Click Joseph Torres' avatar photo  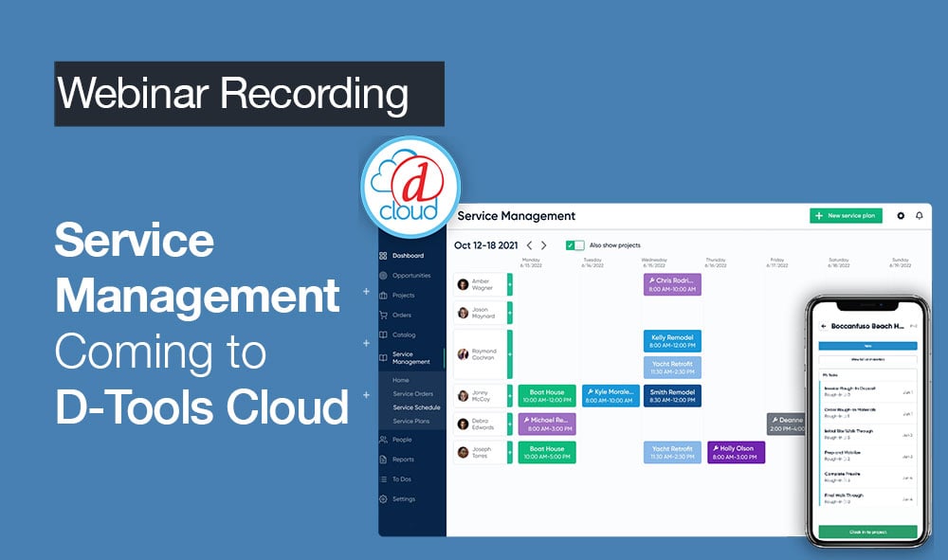(464, 453)
